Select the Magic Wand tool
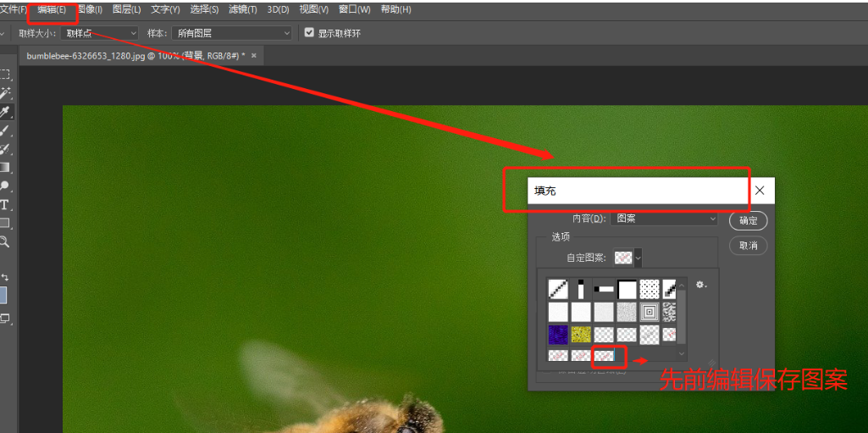This screenshot has width=868, height=433. 4,93
